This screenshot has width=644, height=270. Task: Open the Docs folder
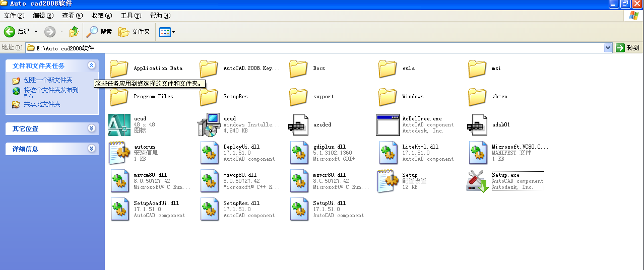coord(307,69)
